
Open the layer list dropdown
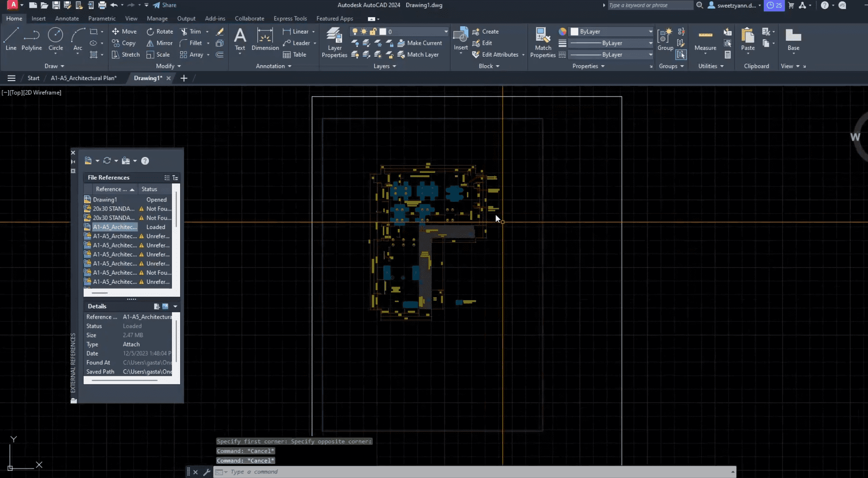point(445,31)
